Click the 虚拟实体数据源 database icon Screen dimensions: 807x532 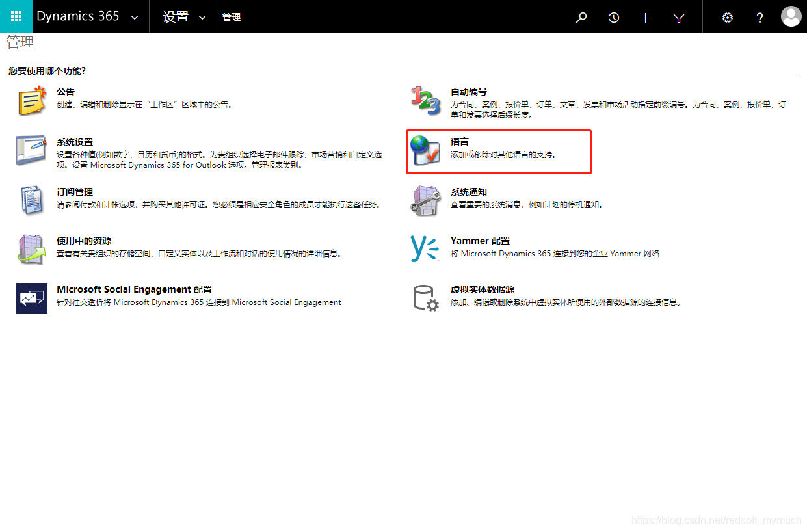pyautogui.click(x=426, y=299)
